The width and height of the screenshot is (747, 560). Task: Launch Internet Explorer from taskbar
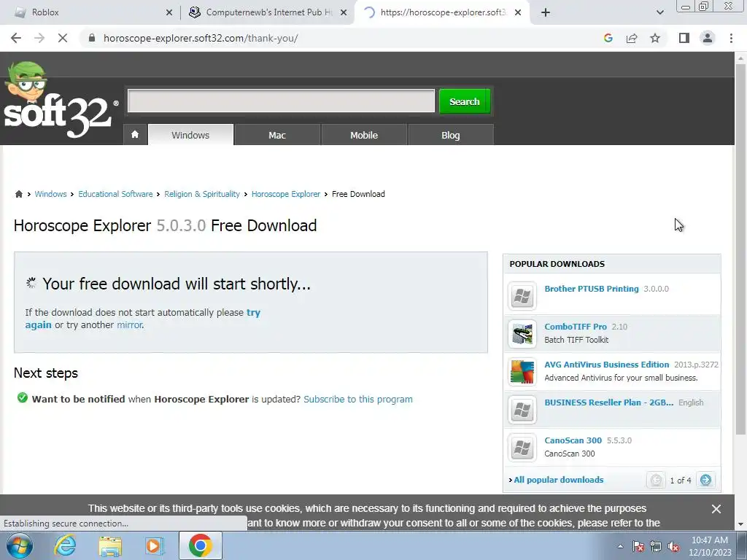(x=65, y=545)
